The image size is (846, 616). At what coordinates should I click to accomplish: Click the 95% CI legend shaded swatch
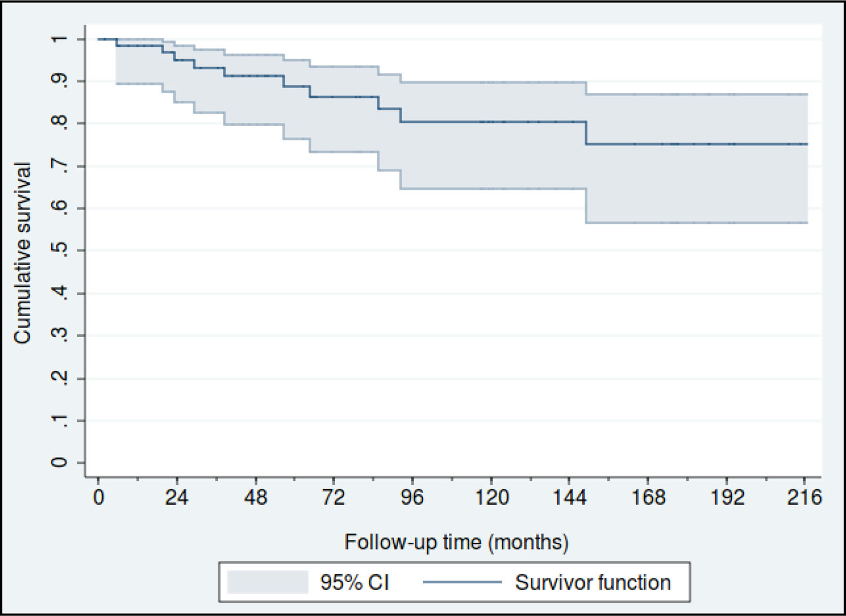point(267,582)
